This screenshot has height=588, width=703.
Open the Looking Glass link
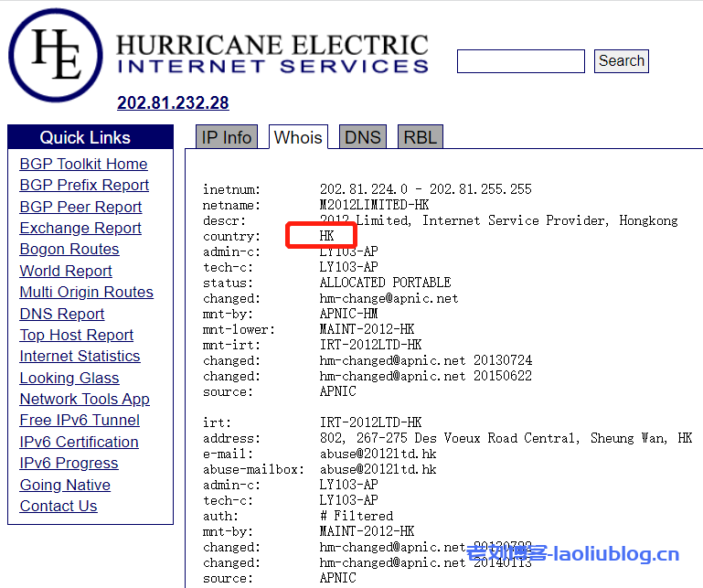click(69, 378)
